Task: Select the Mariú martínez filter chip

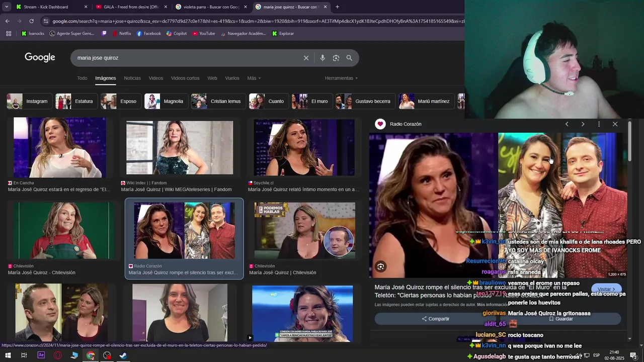Action: pos(426,101)
